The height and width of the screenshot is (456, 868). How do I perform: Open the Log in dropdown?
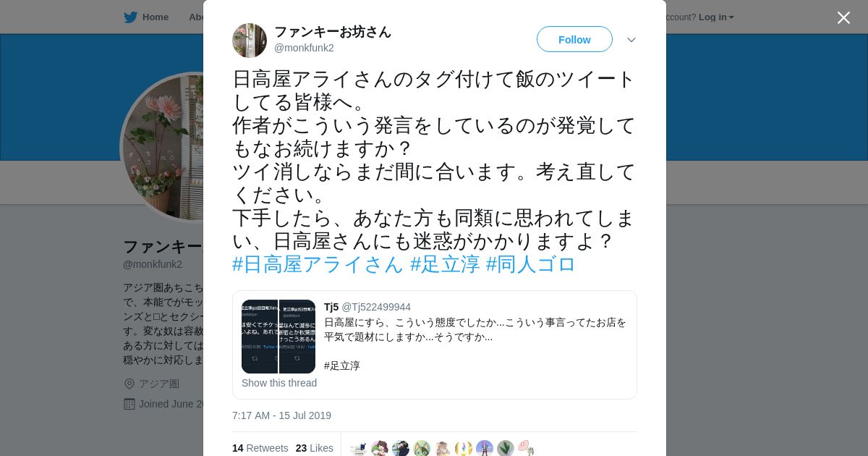pos(715,17)
